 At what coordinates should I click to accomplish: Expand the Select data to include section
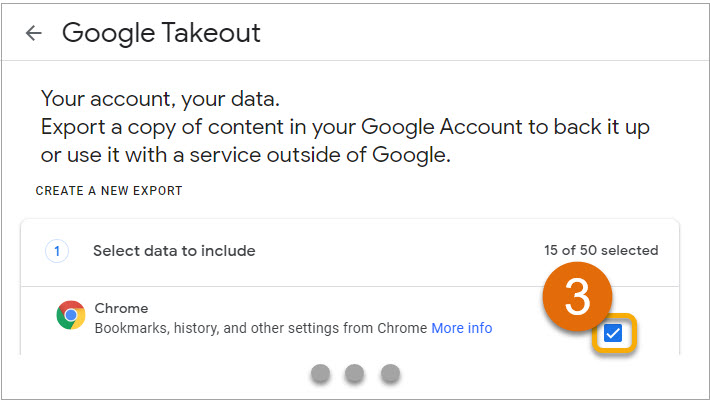(x=174, y=251)
